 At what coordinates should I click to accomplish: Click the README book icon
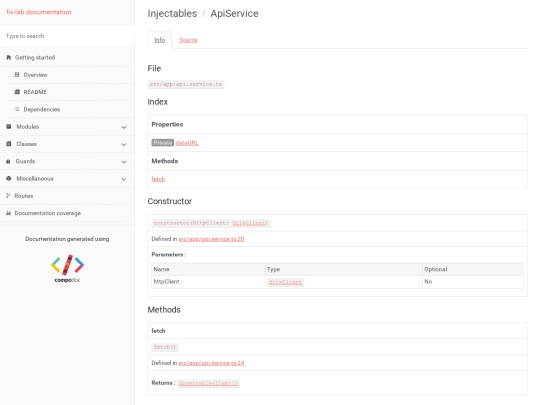click(17, 92)
